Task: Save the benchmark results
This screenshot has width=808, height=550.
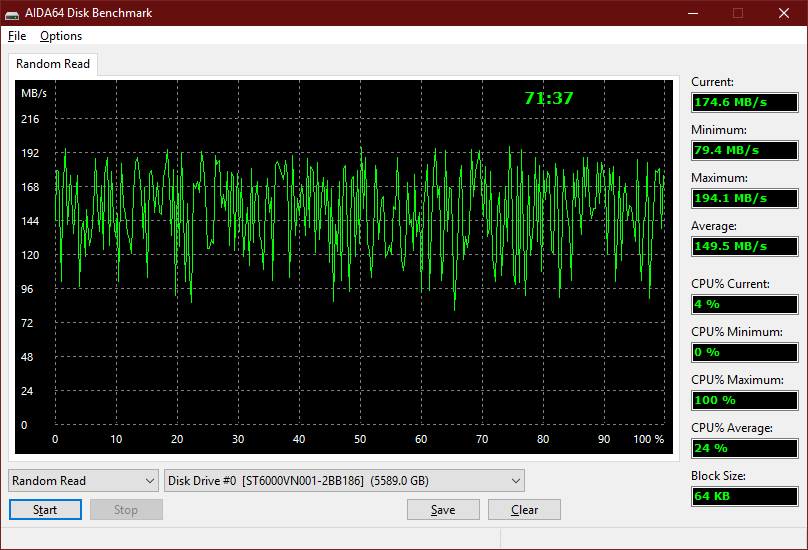Action: [443, 510]
